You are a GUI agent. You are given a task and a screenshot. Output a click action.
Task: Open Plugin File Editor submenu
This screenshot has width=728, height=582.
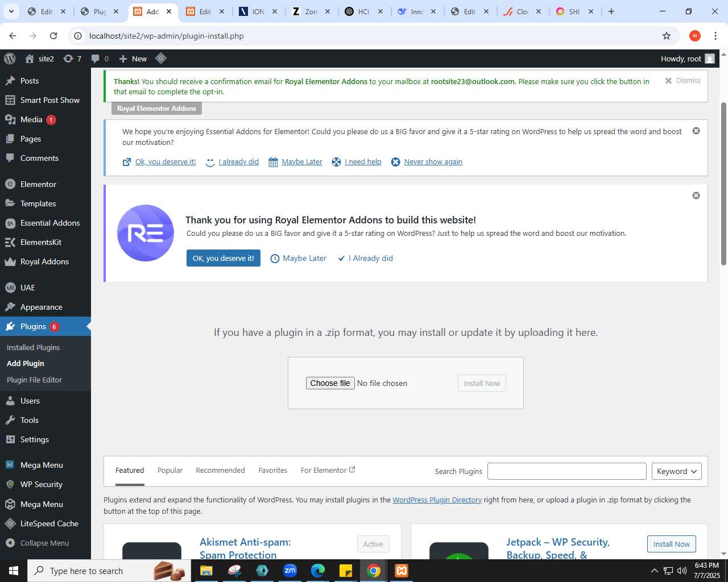[34, 380]
